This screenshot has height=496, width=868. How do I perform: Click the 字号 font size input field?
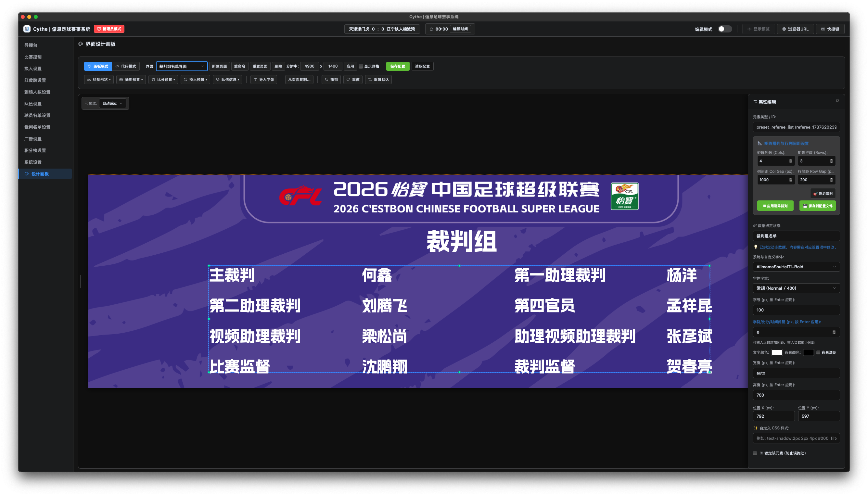tap(796, 310)
